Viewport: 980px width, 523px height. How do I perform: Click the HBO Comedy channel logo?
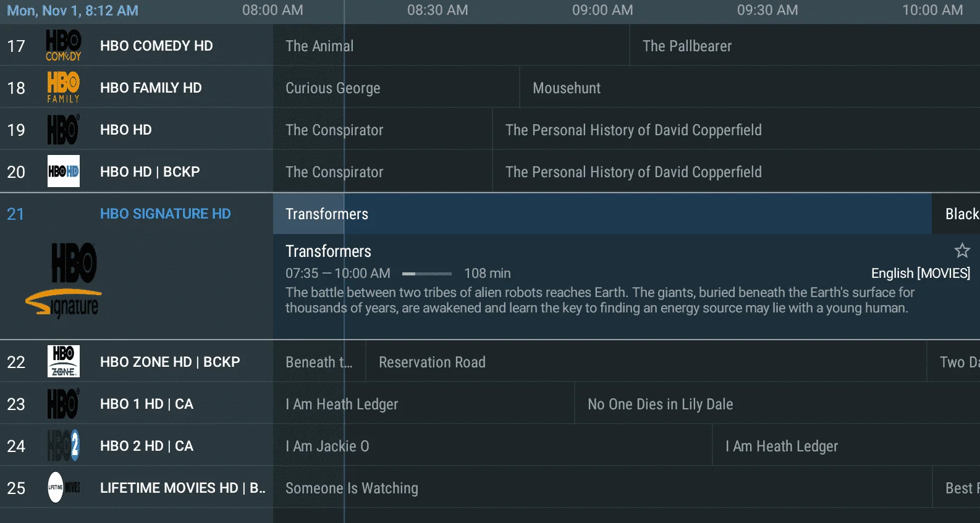pyautogui.click(x=64, y=46)
